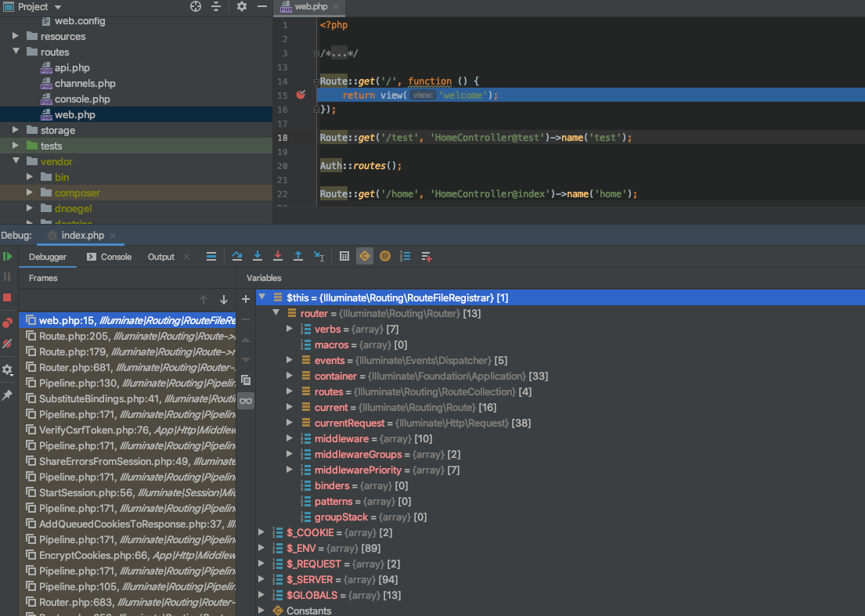Click the New Watch icon

(x=425, y=256)
